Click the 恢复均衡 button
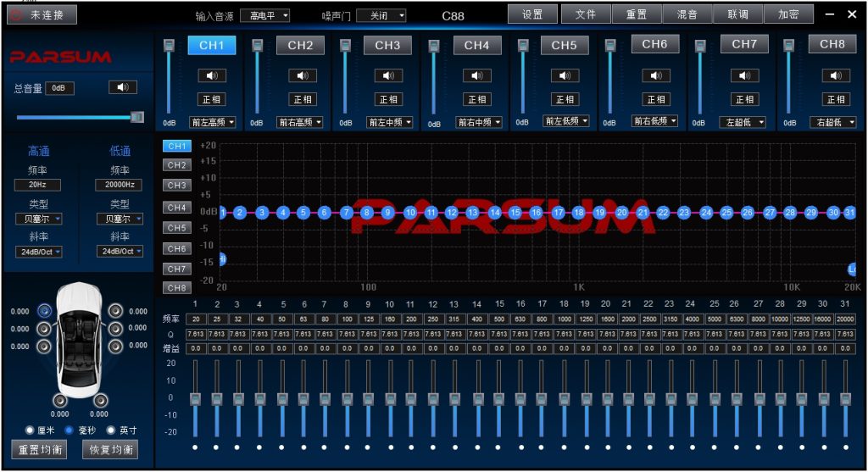Image resolution: width=868 pixels, height=472 pixels. 110,449
